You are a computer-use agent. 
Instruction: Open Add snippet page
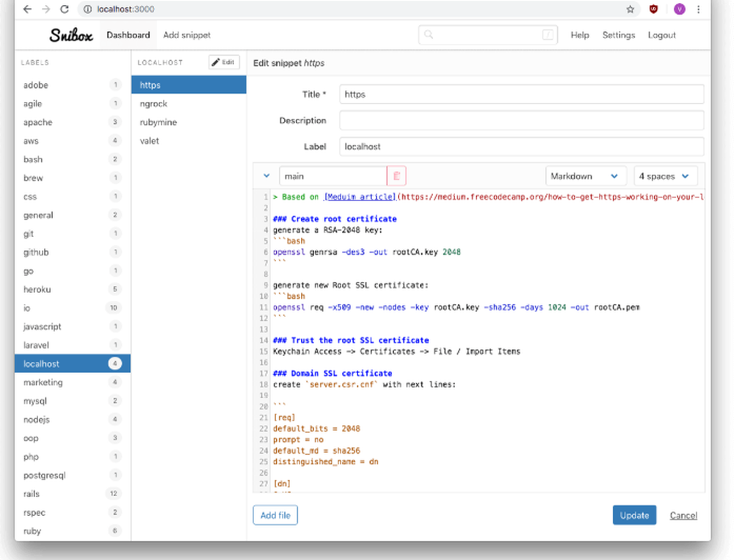point(186,35)
